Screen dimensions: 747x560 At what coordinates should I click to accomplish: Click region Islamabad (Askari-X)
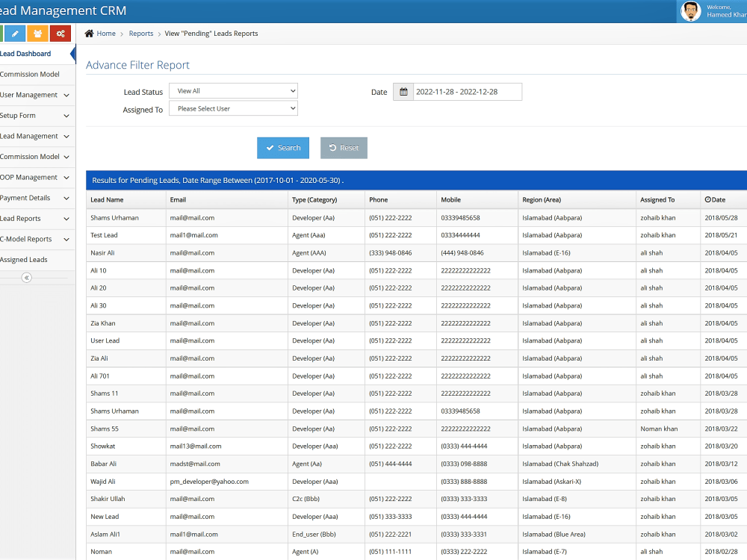point(552,482)
